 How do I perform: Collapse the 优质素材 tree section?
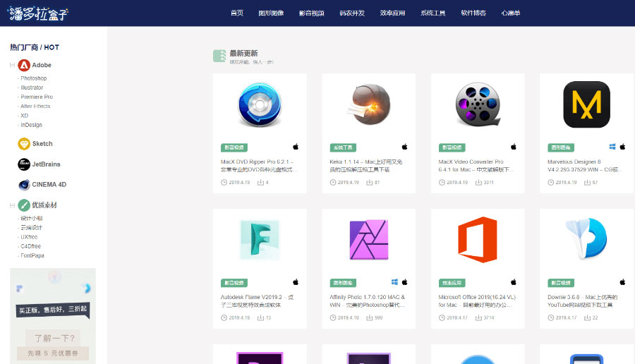(x=12, y=205)
